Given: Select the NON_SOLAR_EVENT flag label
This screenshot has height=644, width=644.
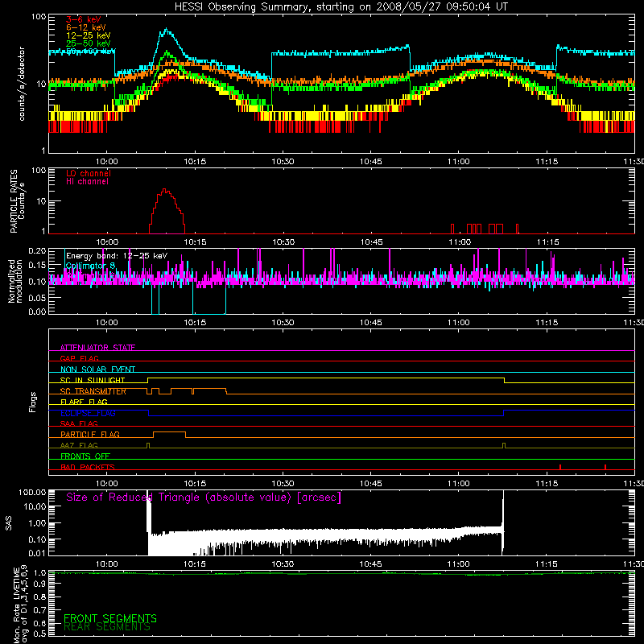Looking at the screenshot, I should (97, 369).
